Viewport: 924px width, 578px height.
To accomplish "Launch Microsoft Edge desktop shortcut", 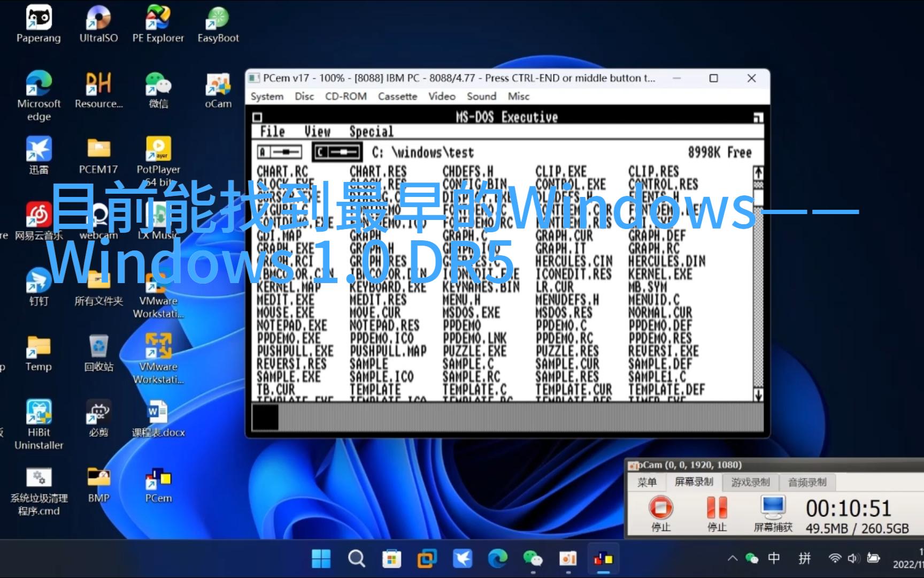I will click(x=38, y=96).
